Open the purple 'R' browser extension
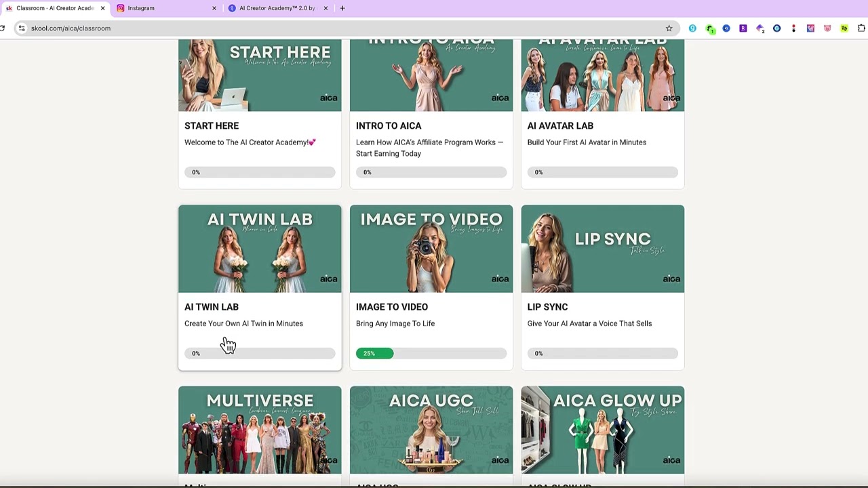 (743, 28)
